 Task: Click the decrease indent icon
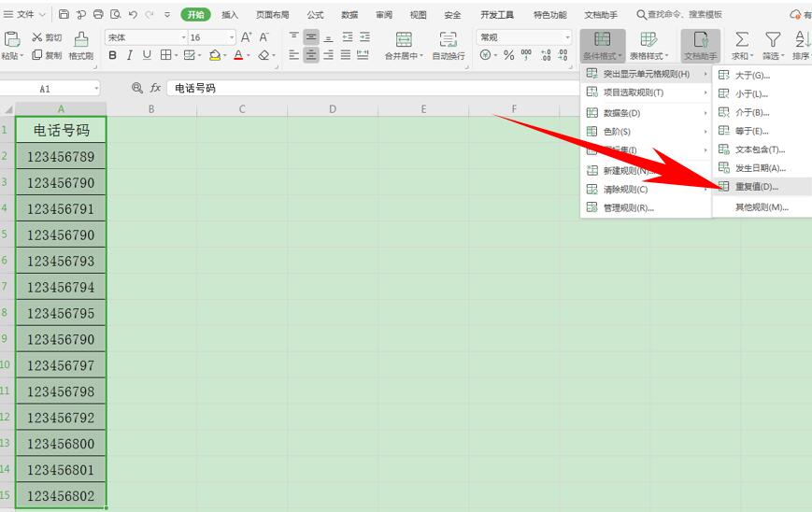click(x=348, y=36)
